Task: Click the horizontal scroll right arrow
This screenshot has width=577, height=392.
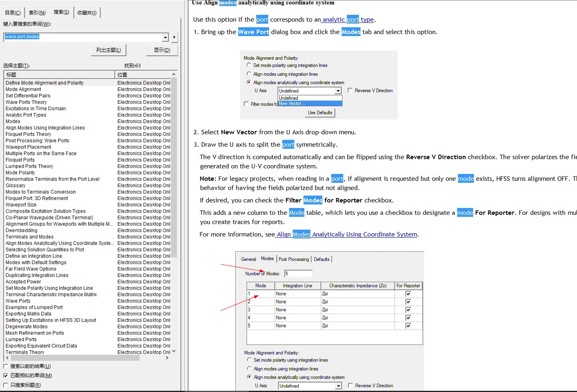Action: [167, 358]
